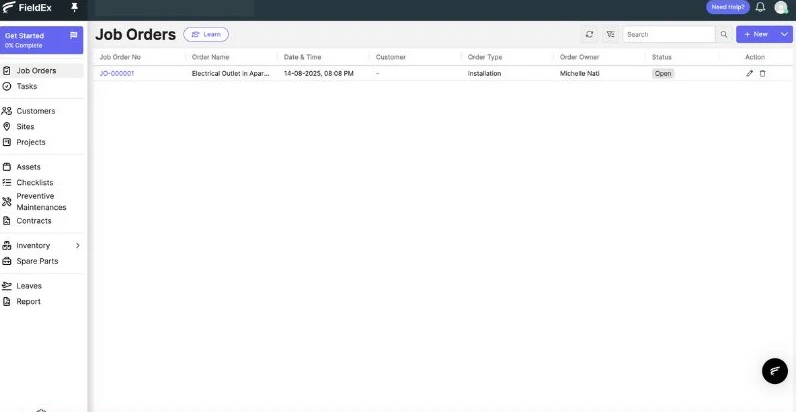Click the Leaves icon

[x=7, y=286]
